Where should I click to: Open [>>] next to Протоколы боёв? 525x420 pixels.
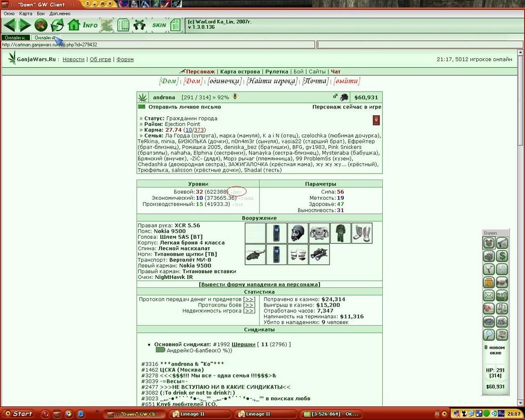coord(249,305)
